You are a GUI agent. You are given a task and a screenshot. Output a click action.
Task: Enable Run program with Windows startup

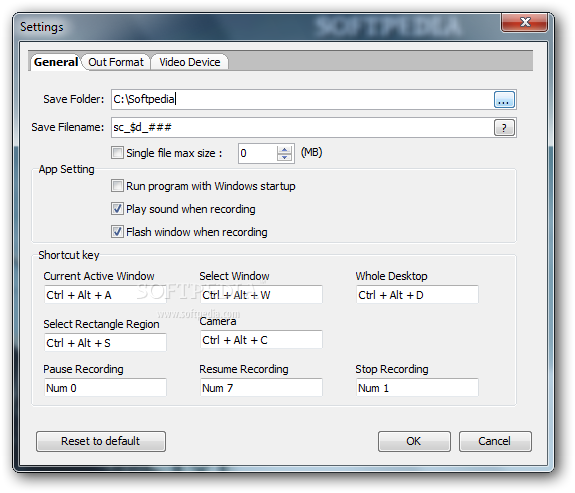(117, 186)
